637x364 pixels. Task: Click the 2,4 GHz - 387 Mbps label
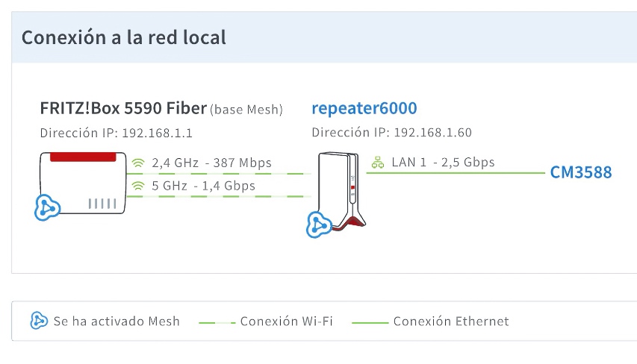[x=211, y=163]
